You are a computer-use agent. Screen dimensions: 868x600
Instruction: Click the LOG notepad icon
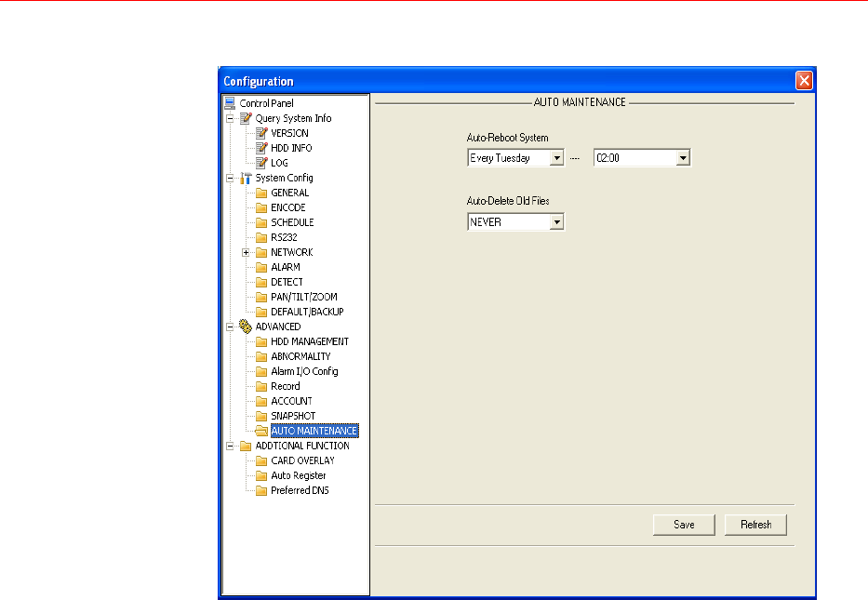tap(261, 163)
